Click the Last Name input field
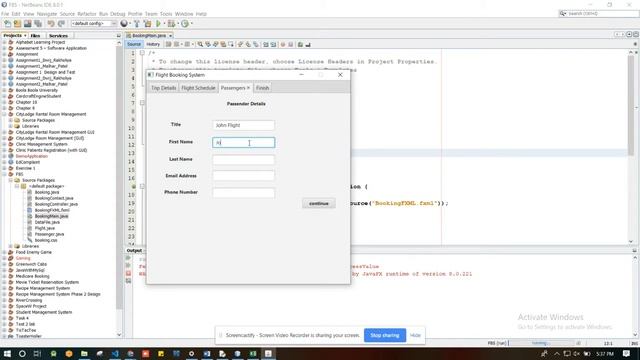This screenshot has height=360, width=640. pos(244,160)
